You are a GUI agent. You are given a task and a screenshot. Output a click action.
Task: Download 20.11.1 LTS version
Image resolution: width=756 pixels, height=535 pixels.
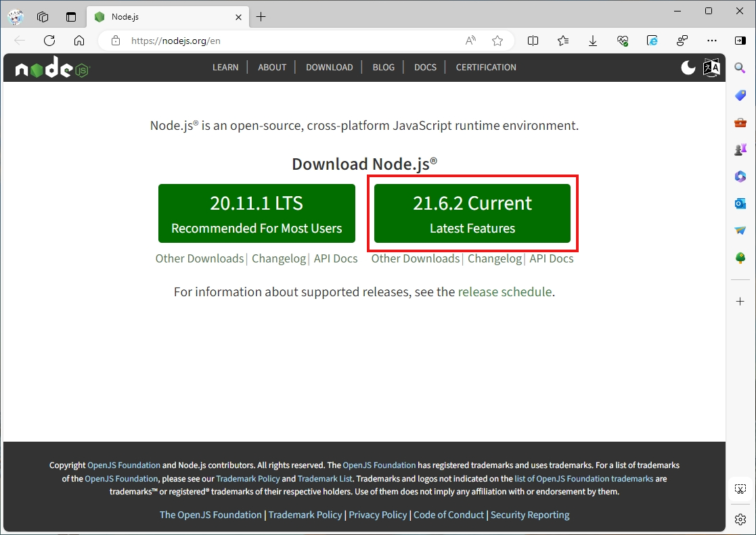coord(257,214)
